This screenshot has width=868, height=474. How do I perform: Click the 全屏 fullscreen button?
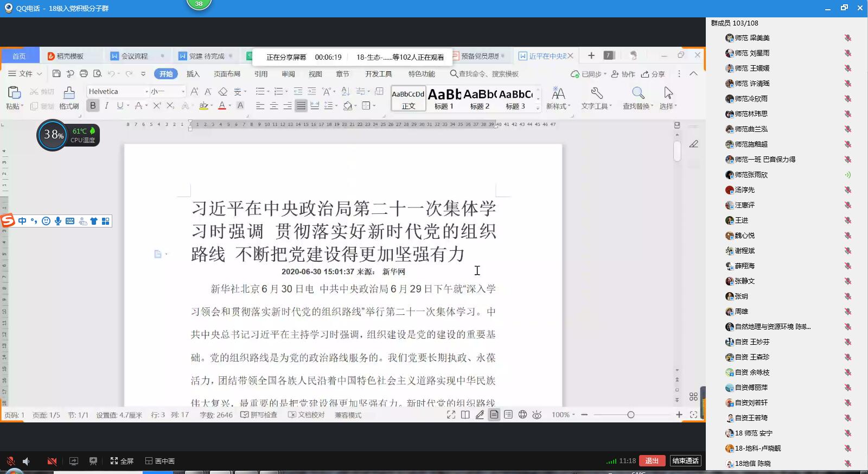[x=122, y=461]
